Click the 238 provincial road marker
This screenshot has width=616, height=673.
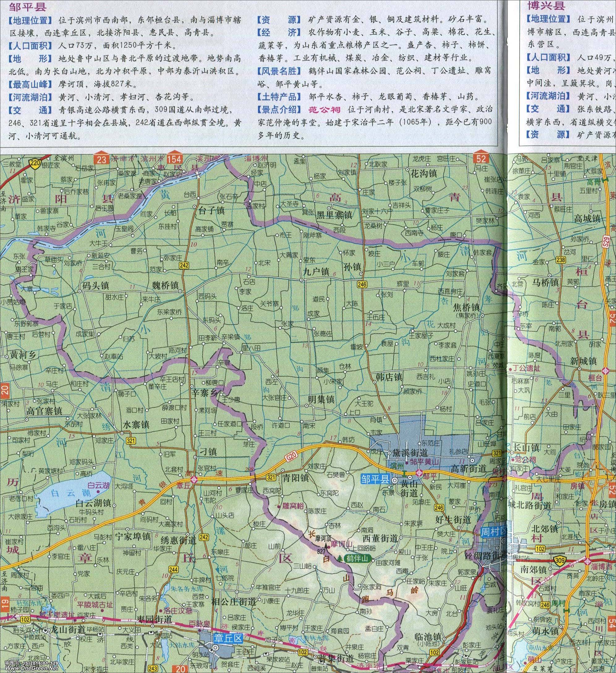562,260
